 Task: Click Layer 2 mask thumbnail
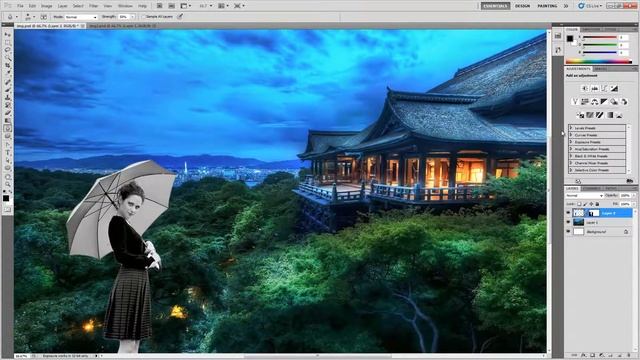[594, 213]
